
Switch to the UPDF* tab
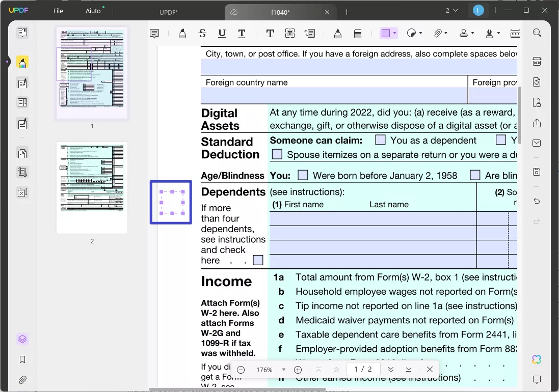pos(169,12)
